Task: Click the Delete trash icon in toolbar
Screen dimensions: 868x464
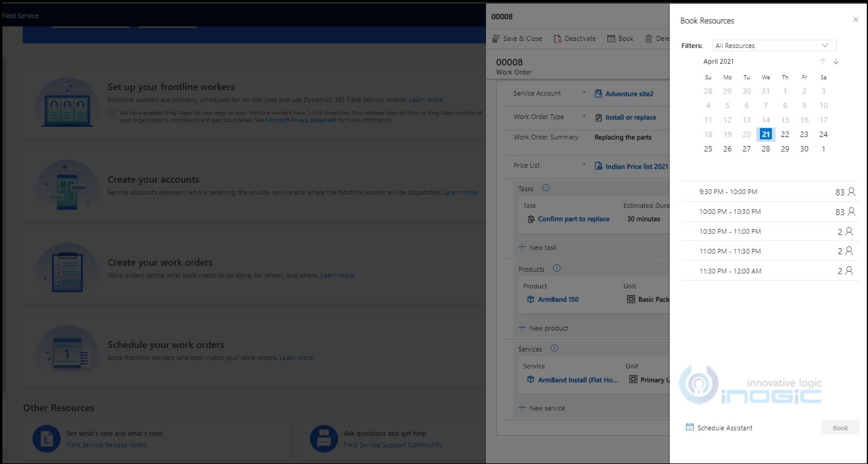Action: pos(649,38)
